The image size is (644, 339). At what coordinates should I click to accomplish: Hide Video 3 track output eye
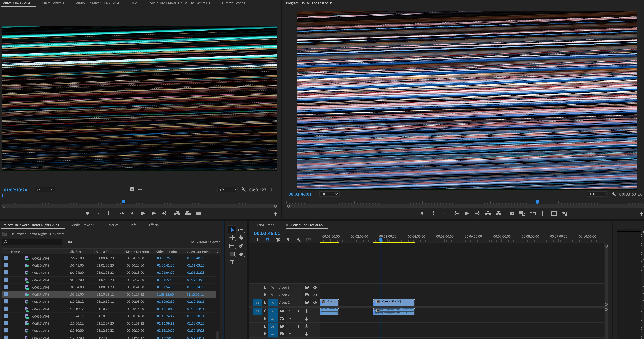(315, 287)
